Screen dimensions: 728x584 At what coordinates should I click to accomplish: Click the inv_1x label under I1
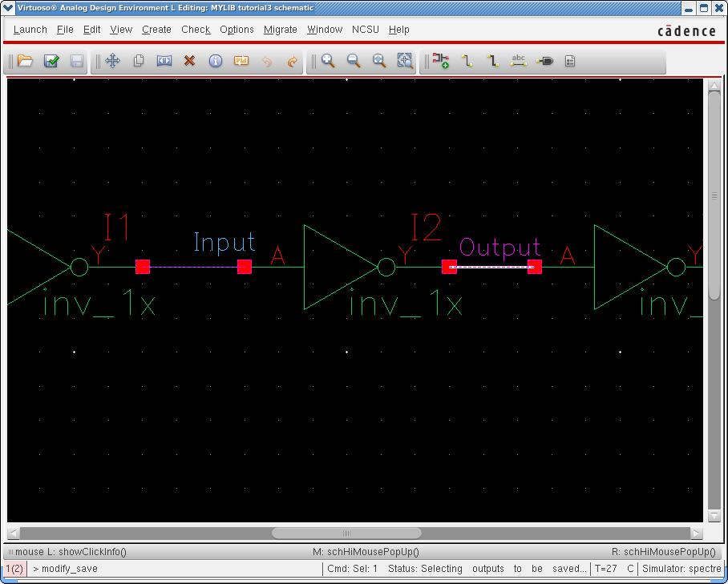pyautogui.click(x=99, y=303)
